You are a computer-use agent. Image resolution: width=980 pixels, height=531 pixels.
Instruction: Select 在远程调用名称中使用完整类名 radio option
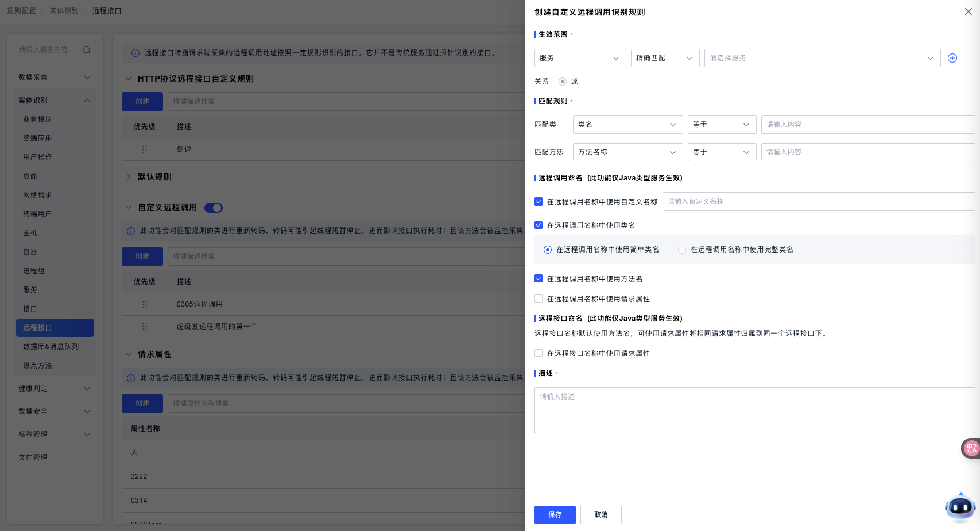point(682,250)
